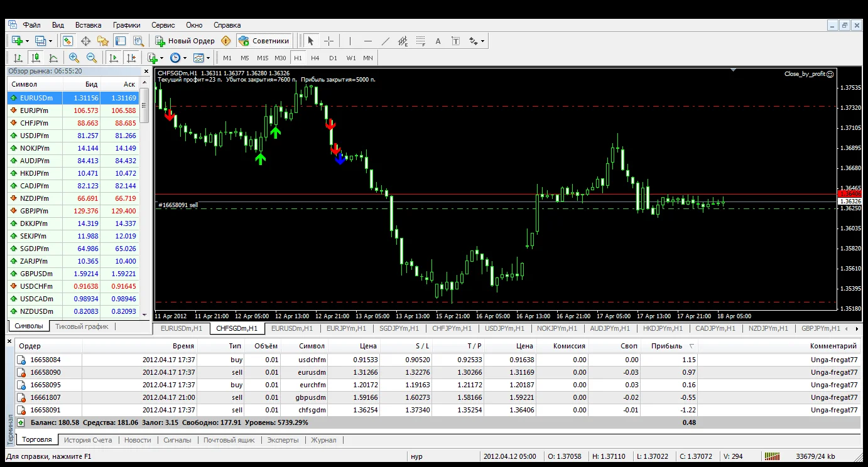Select the H4 timeframe button

(315, 58)
